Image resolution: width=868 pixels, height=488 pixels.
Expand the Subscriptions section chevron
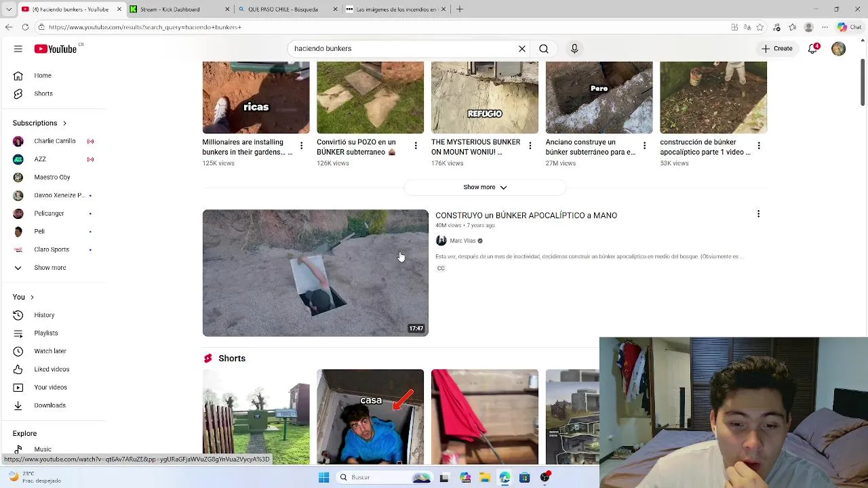point(64,123)
